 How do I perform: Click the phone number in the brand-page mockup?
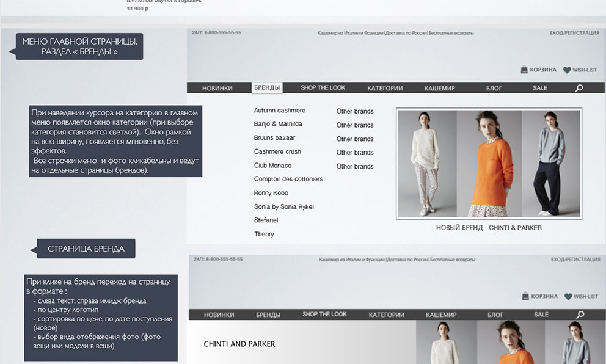pyautogui.click(x=218, y=259)
